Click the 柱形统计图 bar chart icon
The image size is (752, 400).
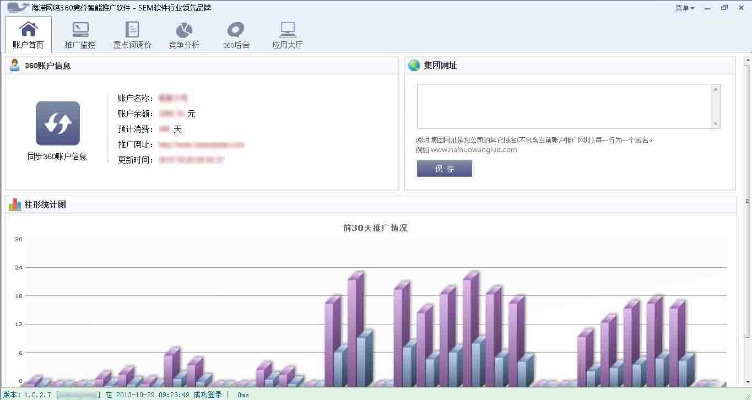pyautogui.click(x=15, y=205)
